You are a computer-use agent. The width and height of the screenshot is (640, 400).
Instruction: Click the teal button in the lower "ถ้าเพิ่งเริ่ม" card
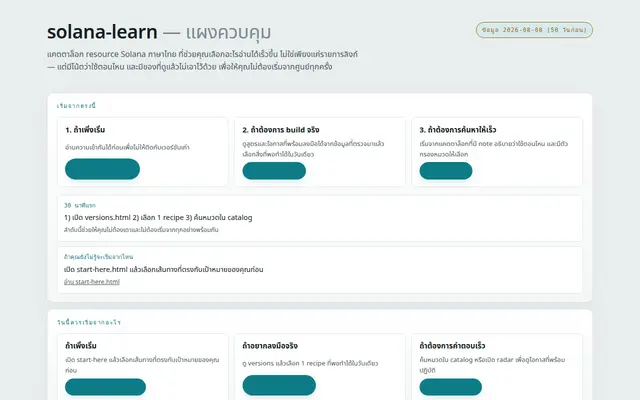tap(105, 387)
